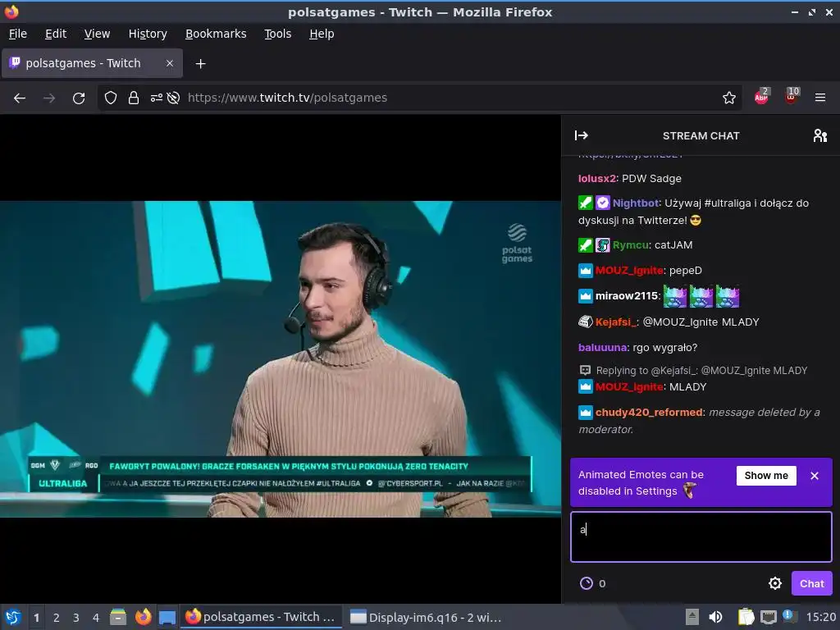This screenshot has width=840, height=630.
Task: Open the volume control tray icon
Action: 715,617
